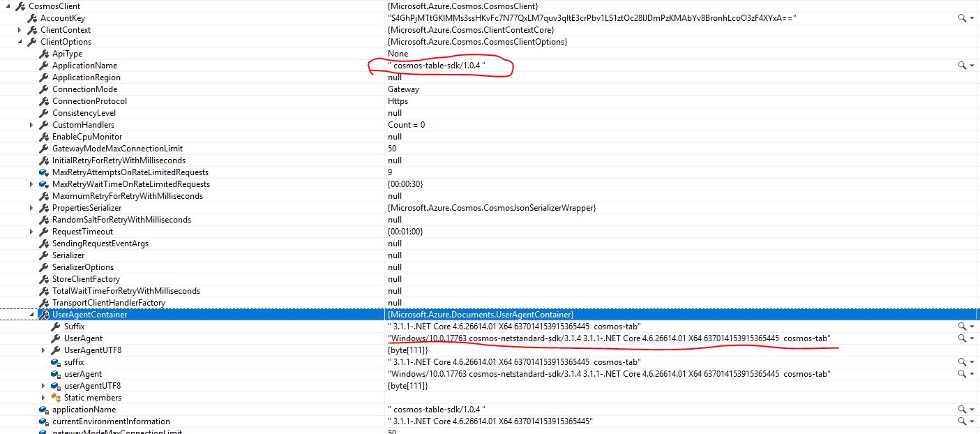Open dropdown next to applicationName magnifier
The image size is (980, 434).
(x=973, y=410)
